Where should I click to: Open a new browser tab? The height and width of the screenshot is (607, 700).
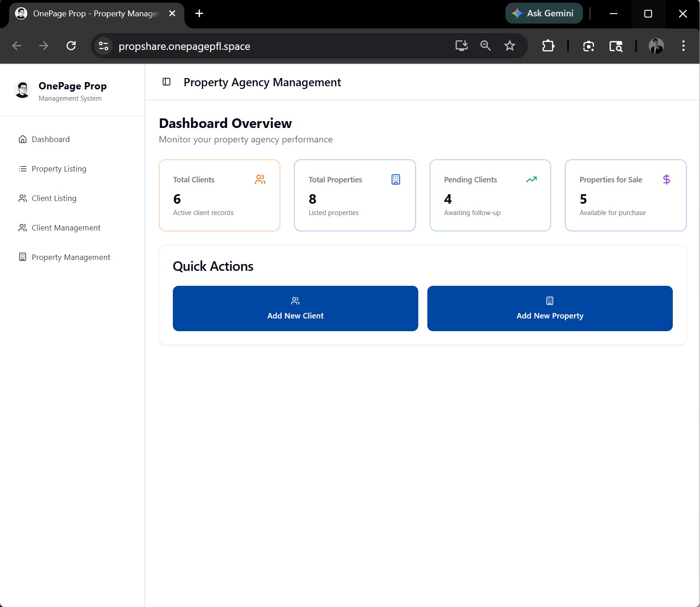pos(199,14)
